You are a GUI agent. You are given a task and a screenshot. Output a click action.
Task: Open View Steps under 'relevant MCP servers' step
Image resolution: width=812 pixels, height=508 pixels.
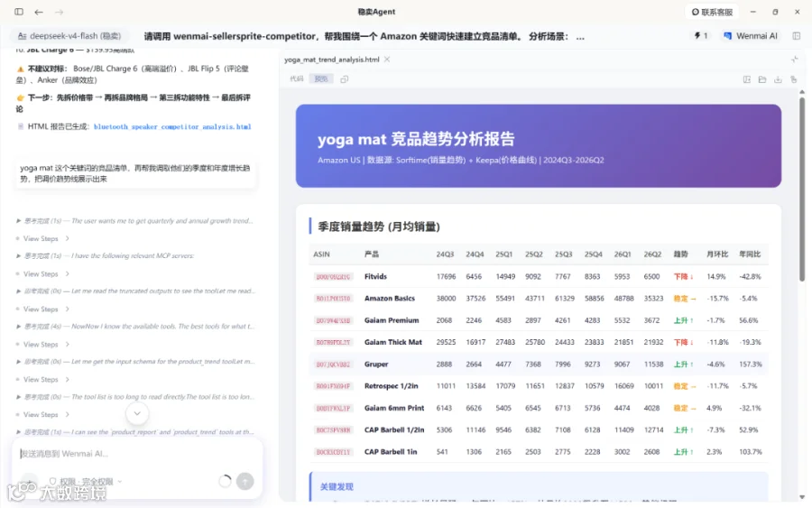point(43,274)
